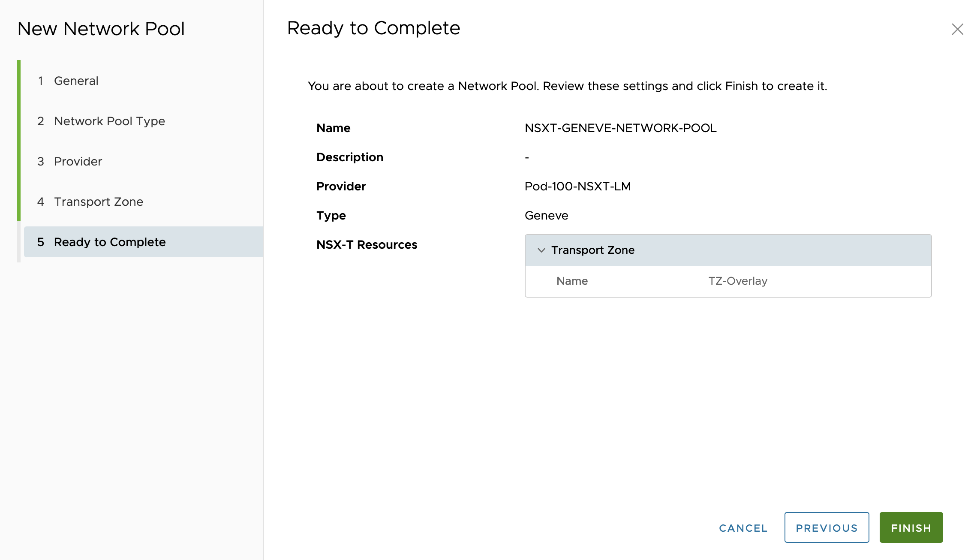Click the TZ-Overlay transport zone value
Image resolution: width=980 pixels, height=560 pixels.
click(737, 281)
